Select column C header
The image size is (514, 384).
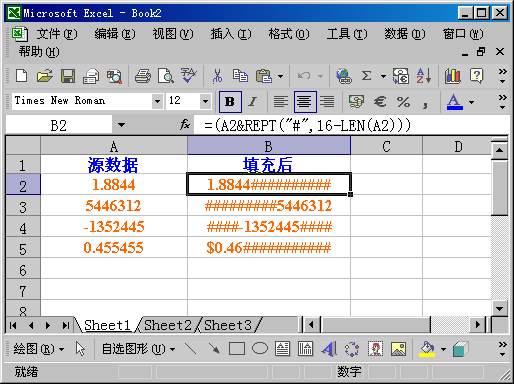tap(386, 146)
